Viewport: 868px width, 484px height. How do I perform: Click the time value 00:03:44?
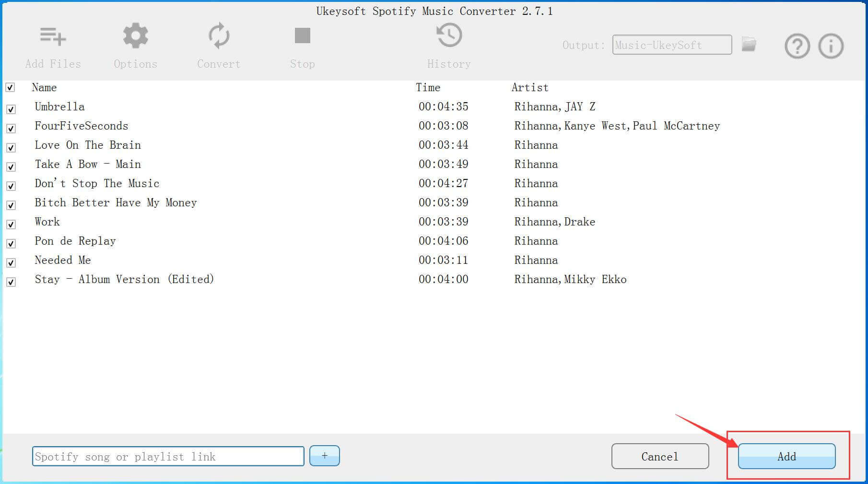tap(444, 145)
